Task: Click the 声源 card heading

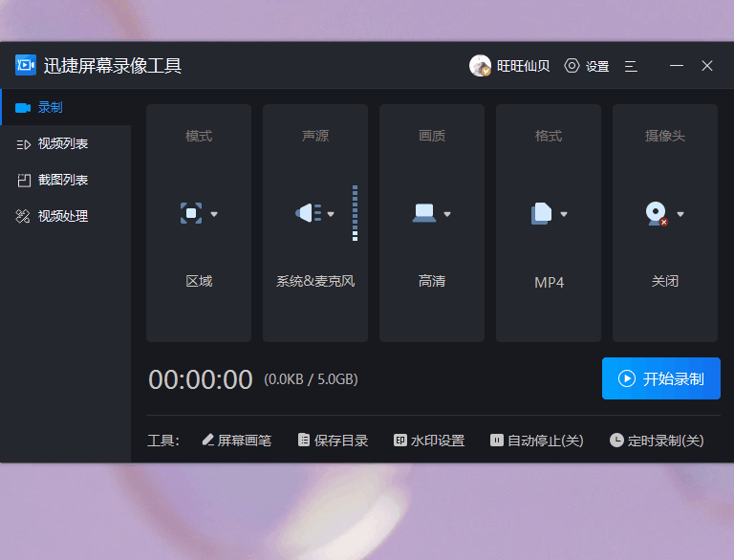Action: 315,136
